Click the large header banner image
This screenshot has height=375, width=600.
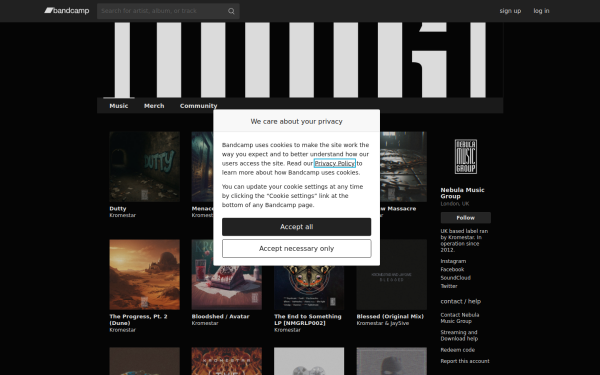(300, 60)
